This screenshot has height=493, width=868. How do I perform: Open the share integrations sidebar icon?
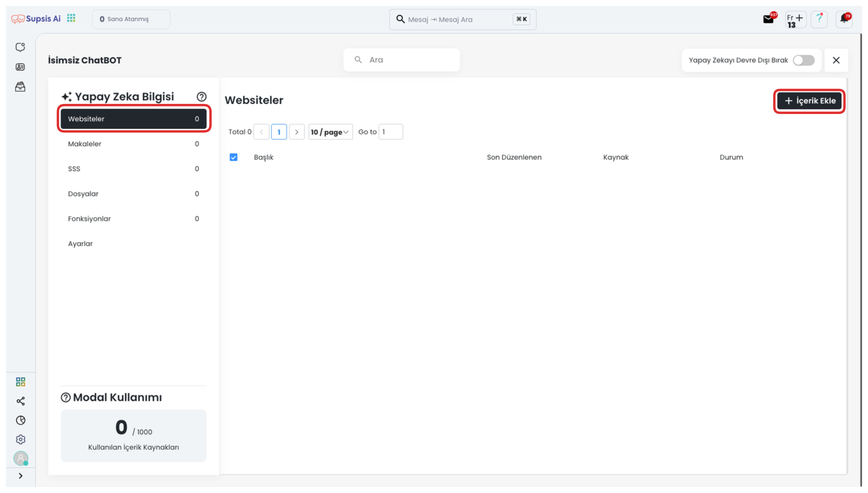tap(21, 401)
